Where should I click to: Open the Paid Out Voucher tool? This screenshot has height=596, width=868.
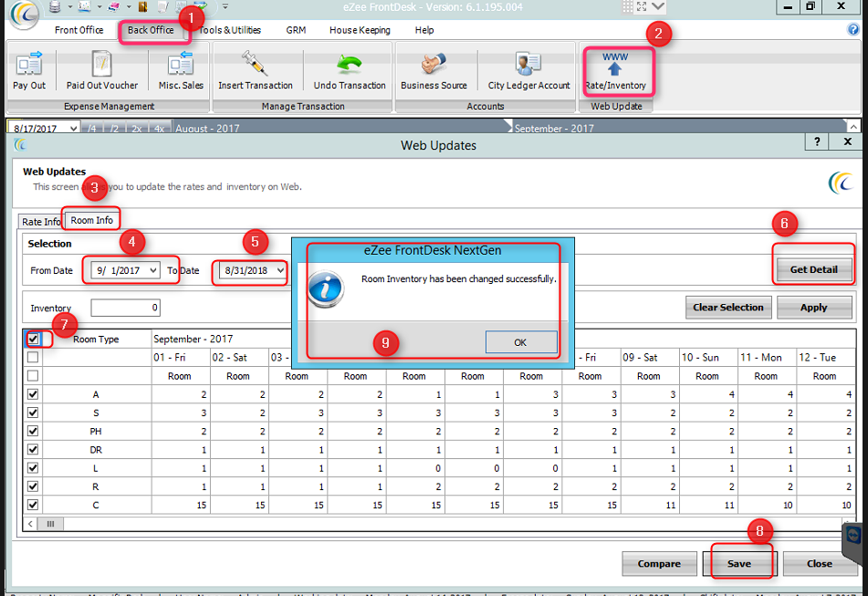click(102, 70)
